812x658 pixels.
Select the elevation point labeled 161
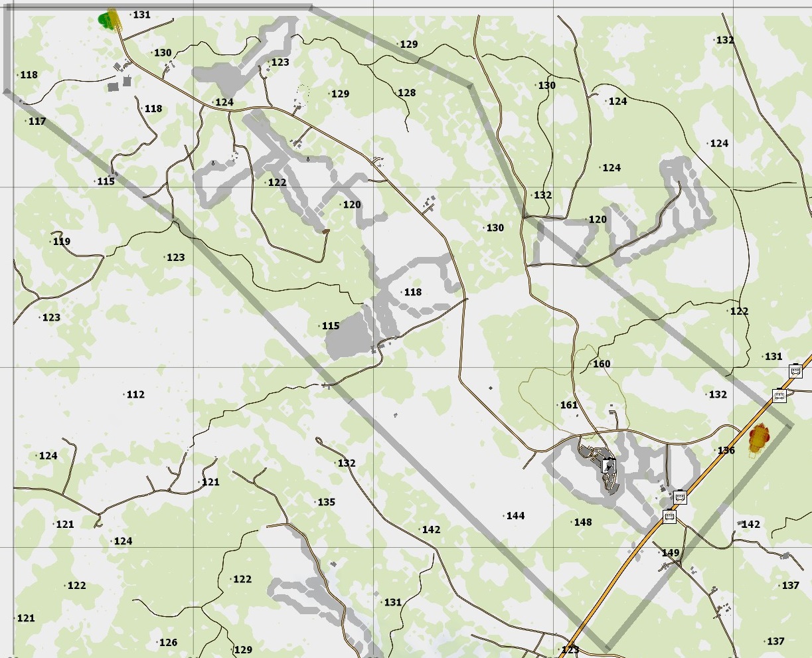click(x=568, y=405)
